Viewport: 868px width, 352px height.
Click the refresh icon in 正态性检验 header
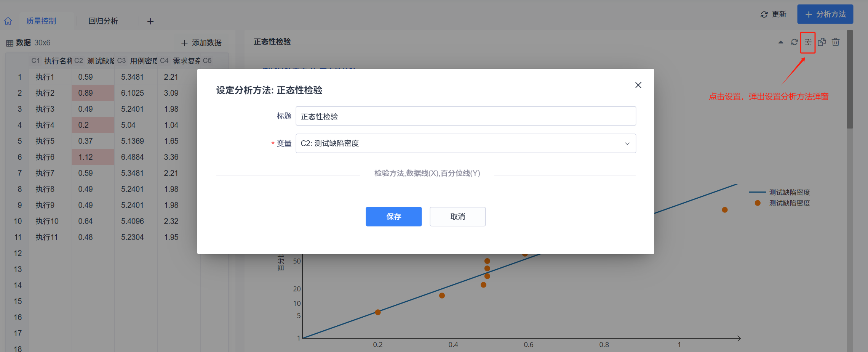pos(794,42)
